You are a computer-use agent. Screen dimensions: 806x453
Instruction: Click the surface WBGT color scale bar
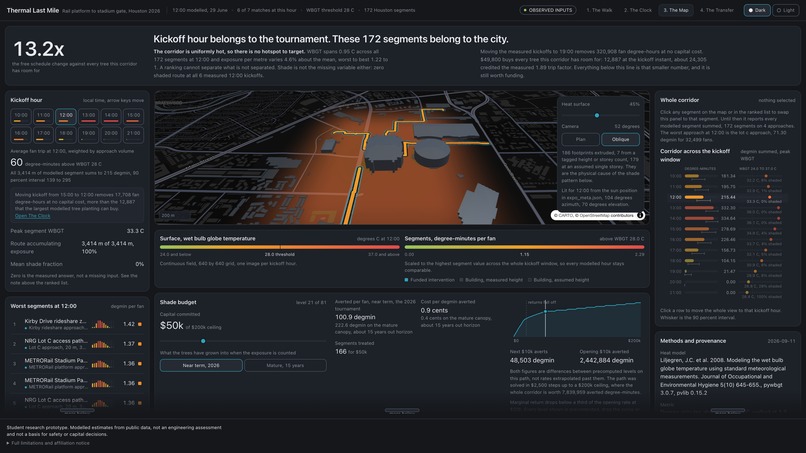(280, 247)
